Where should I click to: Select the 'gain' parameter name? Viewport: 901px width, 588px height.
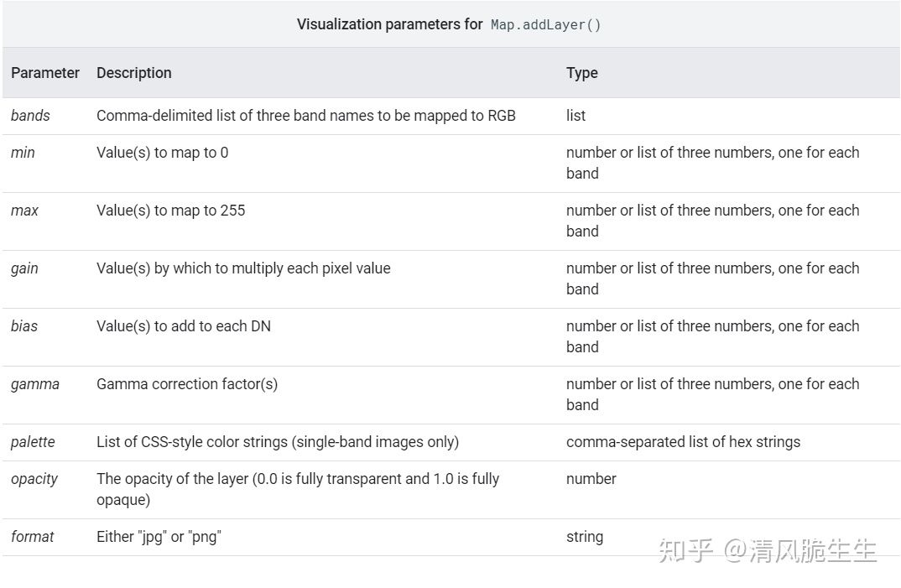(x=24, y=268)
